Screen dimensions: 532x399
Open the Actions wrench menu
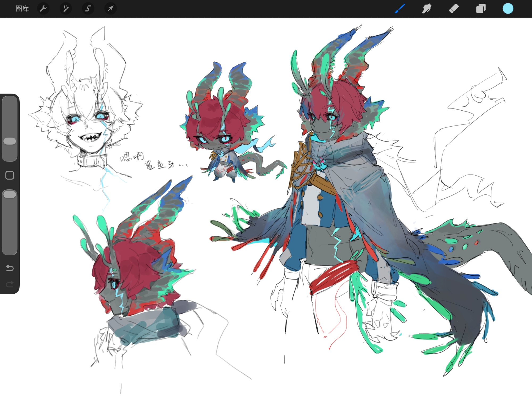click(x=43, y=9)
